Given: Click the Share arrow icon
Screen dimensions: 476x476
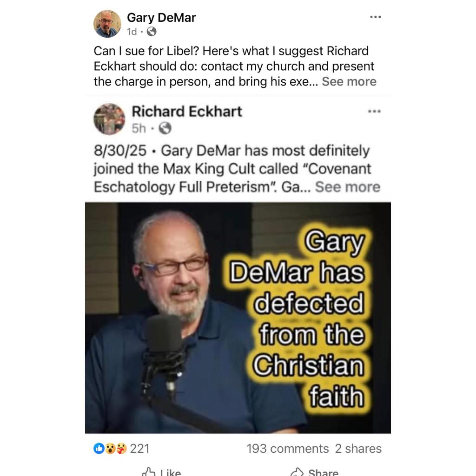Looking at the screenshot, I should click(x=297, y=472).
